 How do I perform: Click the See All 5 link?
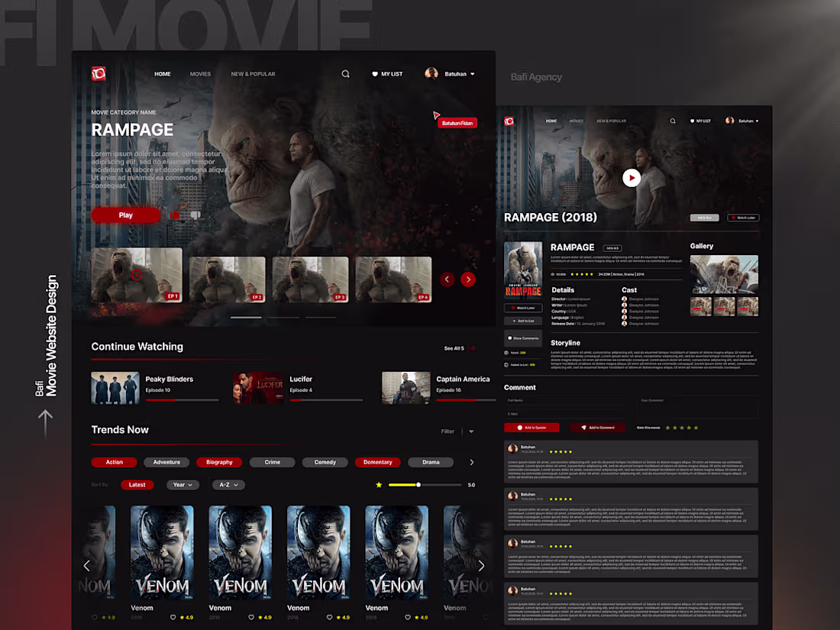point(454,347)
